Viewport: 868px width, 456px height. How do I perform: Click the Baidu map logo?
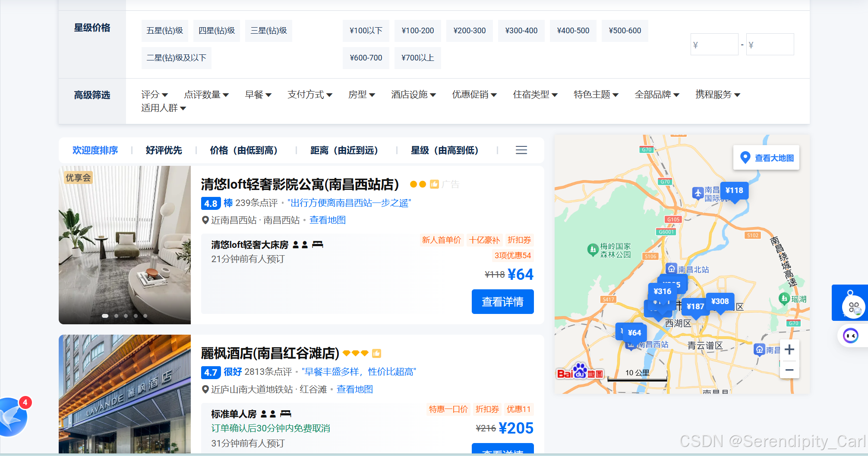580,371
